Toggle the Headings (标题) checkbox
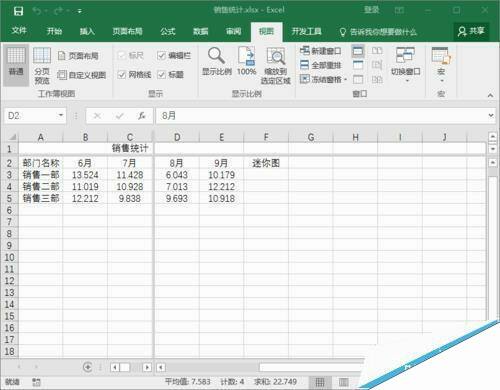 [x=170, y=74]
